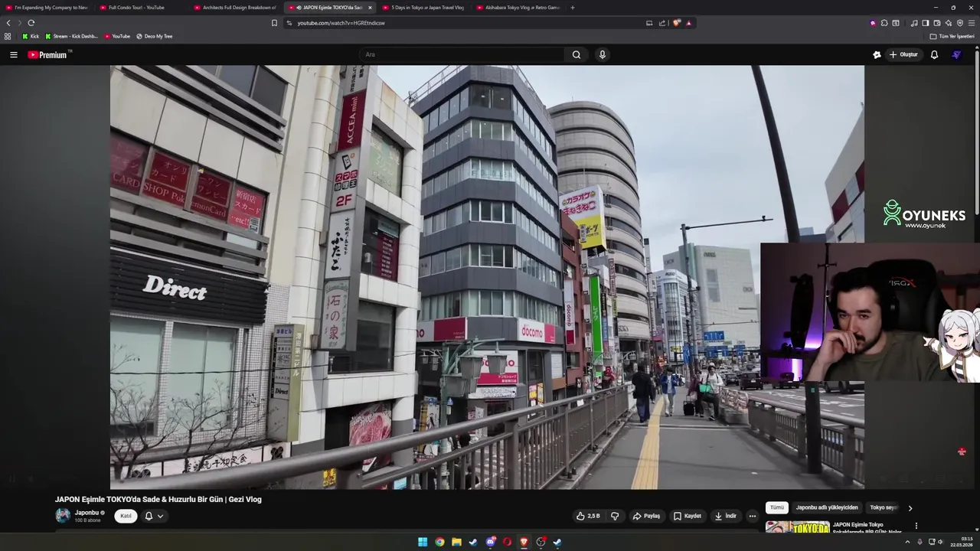The width and height of the screenshot is (980, 551).
Task: Show more filter chips with right chevron
Action: [x=910, y=507]
